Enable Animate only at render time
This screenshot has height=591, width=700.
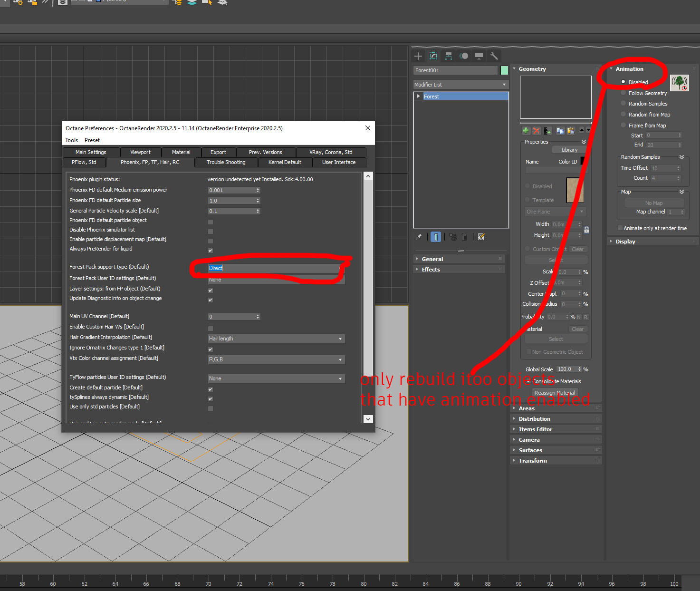pyautogui.click(x=620, y=228)
